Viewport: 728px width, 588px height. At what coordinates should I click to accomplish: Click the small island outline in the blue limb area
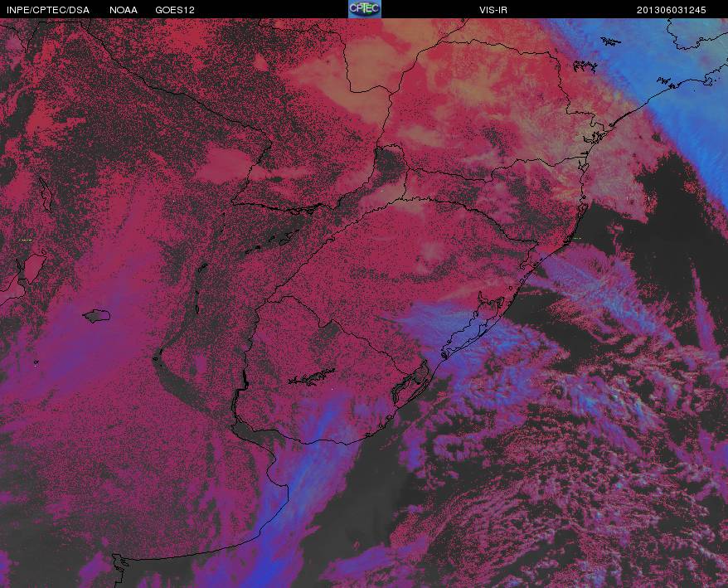pyautogui.click(x=610, y=41)
